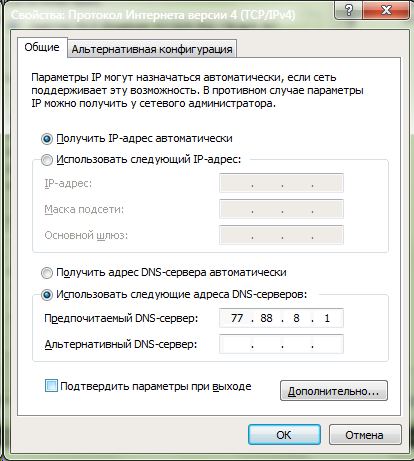Select Использовать следующий IP-адрес option
This screenshot has width=414, height=461.
47,160
